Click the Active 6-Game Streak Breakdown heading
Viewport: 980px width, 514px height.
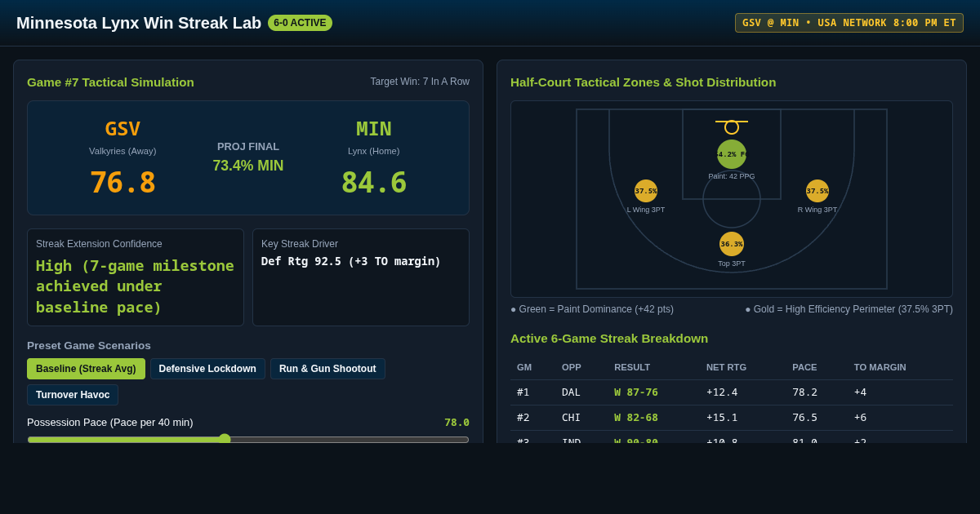[609, 339]
